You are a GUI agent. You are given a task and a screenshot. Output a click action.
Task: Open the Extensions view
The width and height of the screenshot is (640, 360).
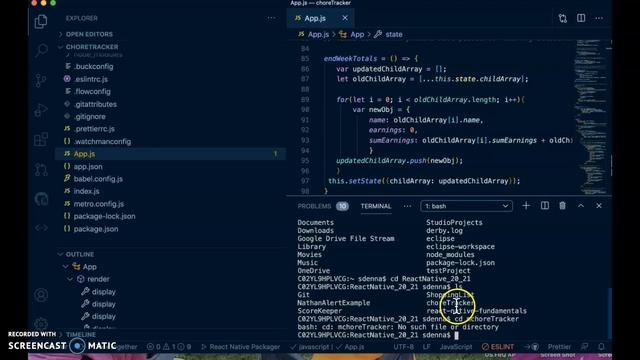(x=41, y=140)
